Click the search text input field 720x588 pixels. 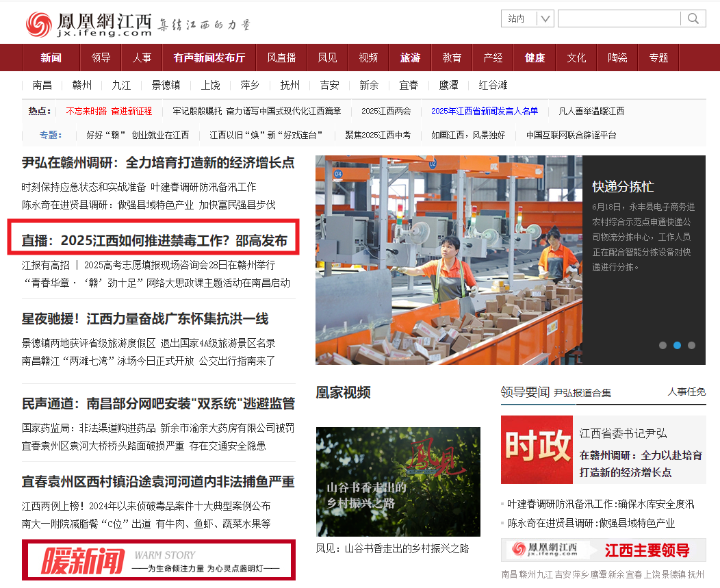click(x=619, y=18)
